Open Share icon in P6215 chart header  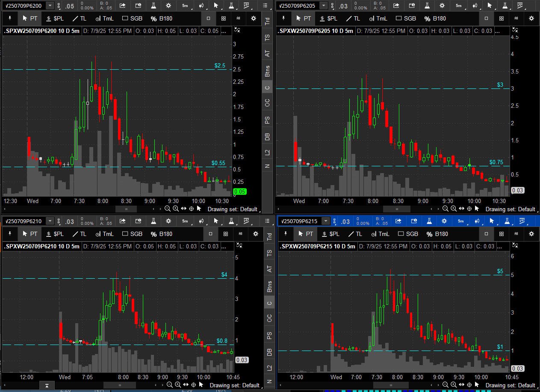pyautogui.click(x=398, y=221)
